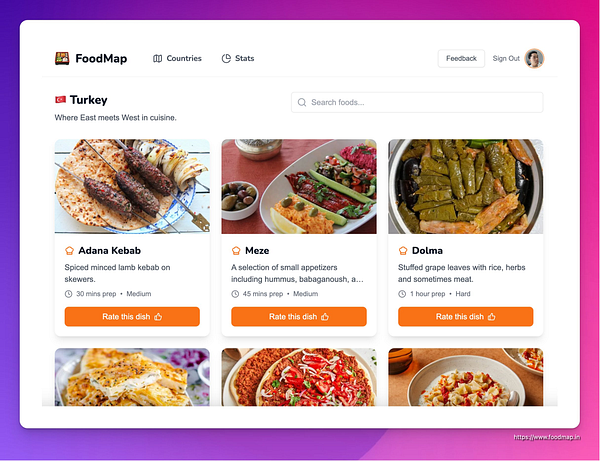Click the Feedback button
600x461 pixels.
click(461, 59)
